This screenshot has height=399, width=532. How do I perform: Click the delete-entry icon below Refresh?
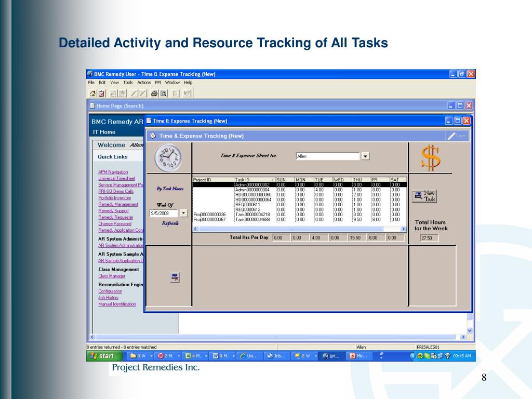(x=175, y=277)
